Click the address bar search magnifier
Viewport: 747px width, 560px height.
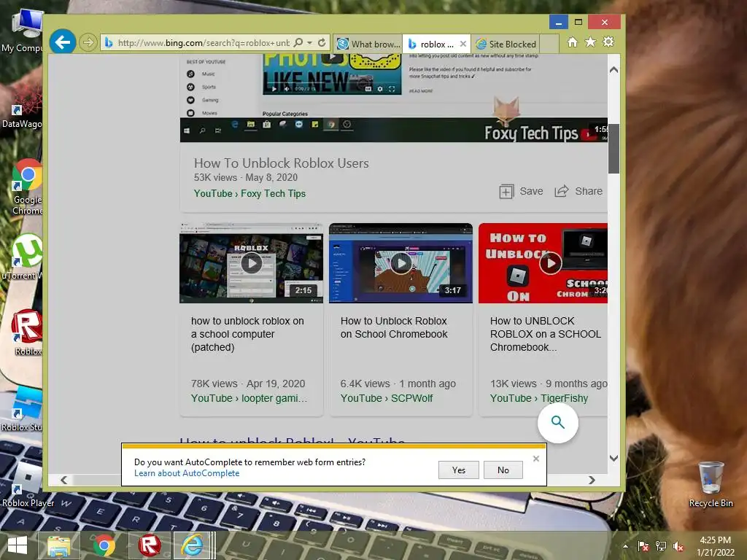coord(298,43)
